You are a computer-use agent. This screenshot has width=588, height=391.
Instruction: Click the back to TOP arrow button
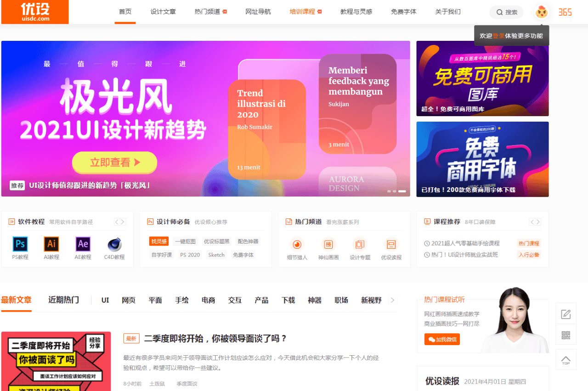click(x=566, y=360)
